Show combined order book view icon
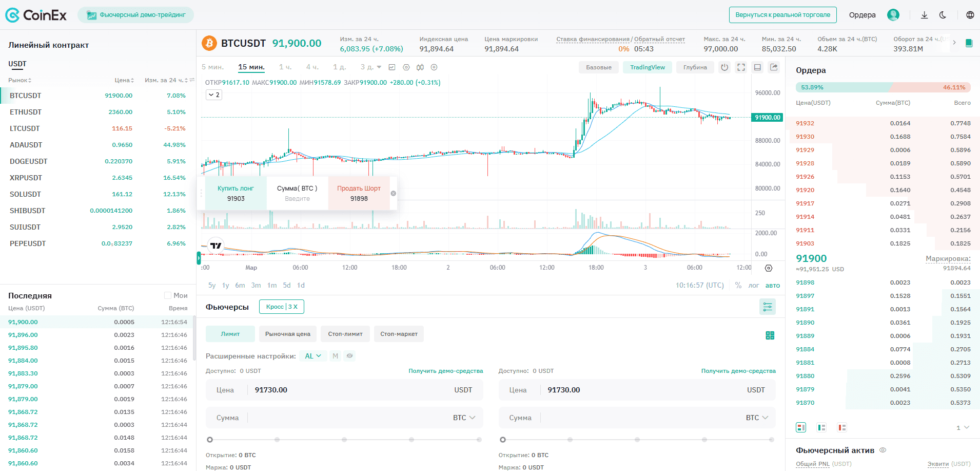 click(801, 427)
